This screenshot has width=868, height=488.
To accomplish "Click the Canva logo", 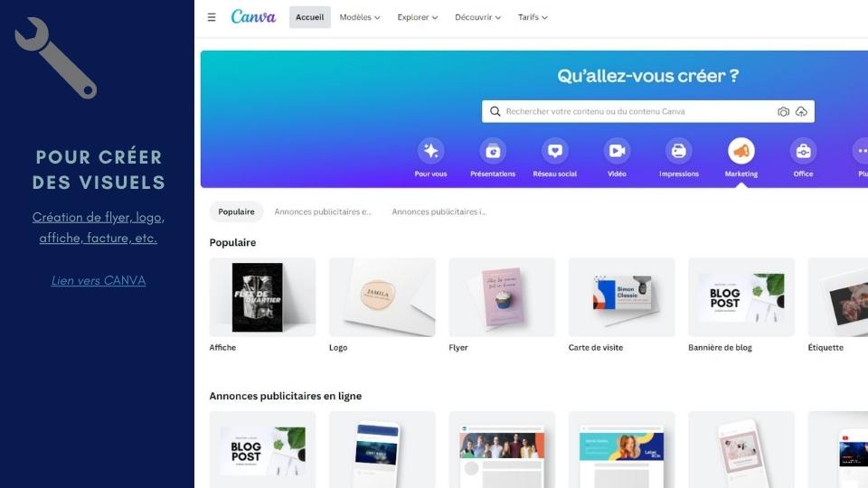I will pyautogui.click(x=253, y=17).
